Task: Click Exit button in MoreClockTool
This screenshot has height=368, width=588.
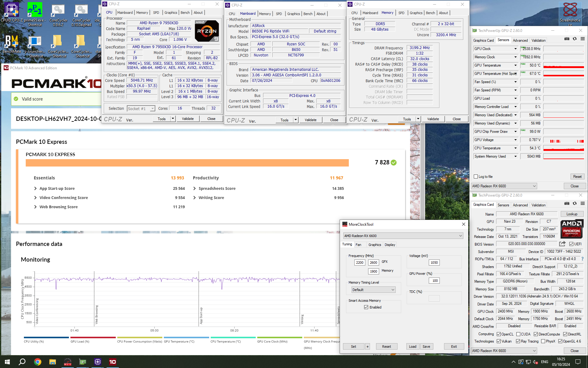Action: (454, 347)
